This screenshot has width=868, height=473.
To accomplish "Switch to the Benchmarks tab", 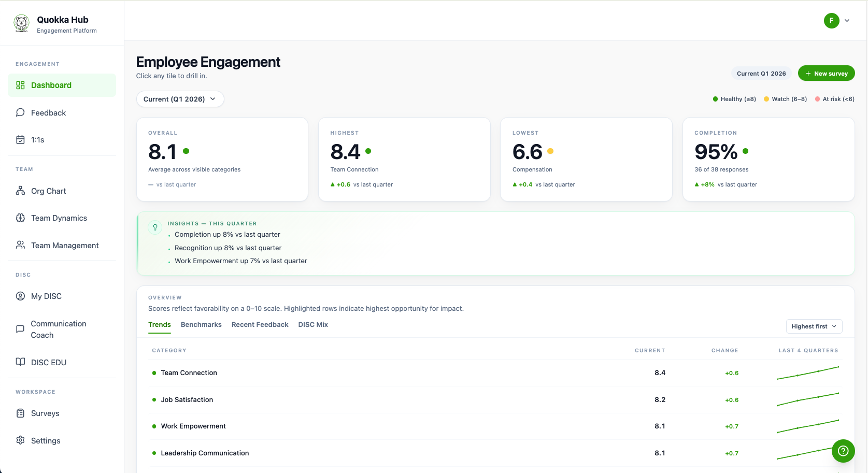I will coord(201,324).
